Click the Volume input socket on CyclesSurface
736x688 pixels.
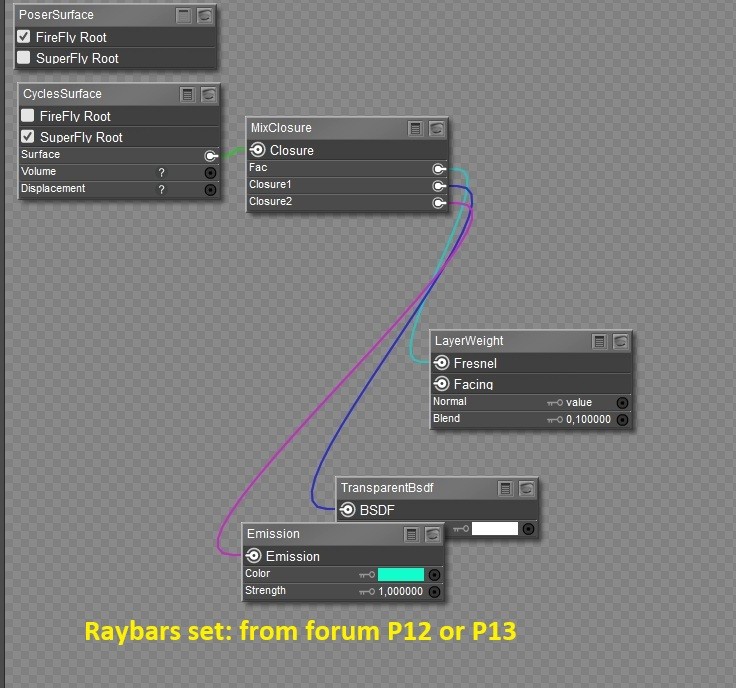coord(210,173)
